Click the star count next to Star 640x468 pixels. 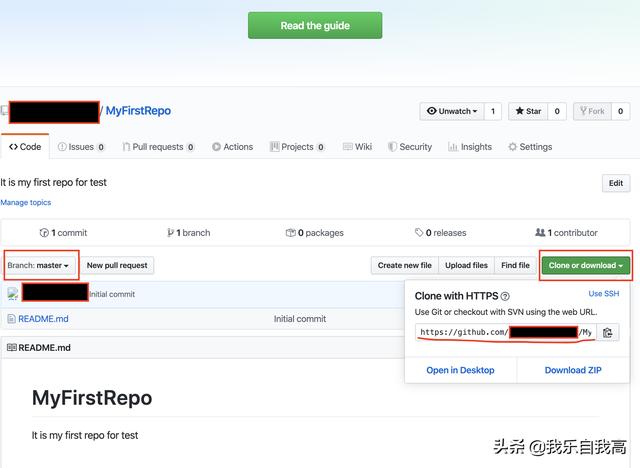coord(557,111)
